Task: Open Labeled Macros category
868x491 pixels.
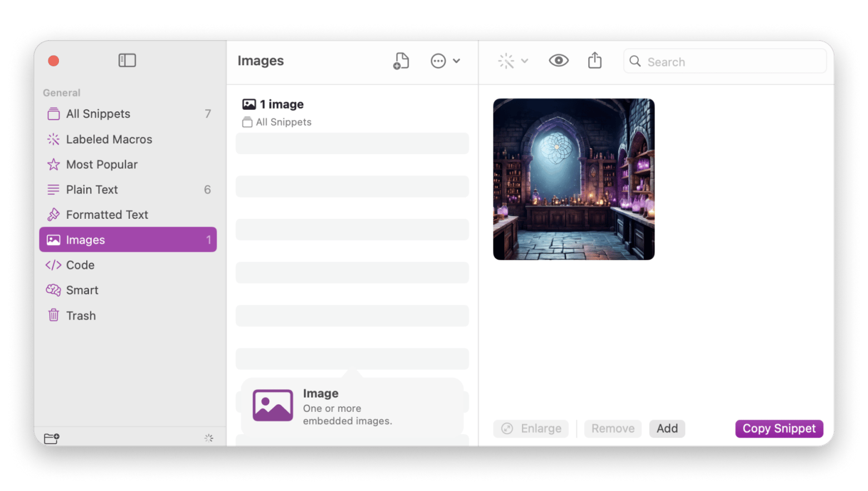Action: coord(108,139)
